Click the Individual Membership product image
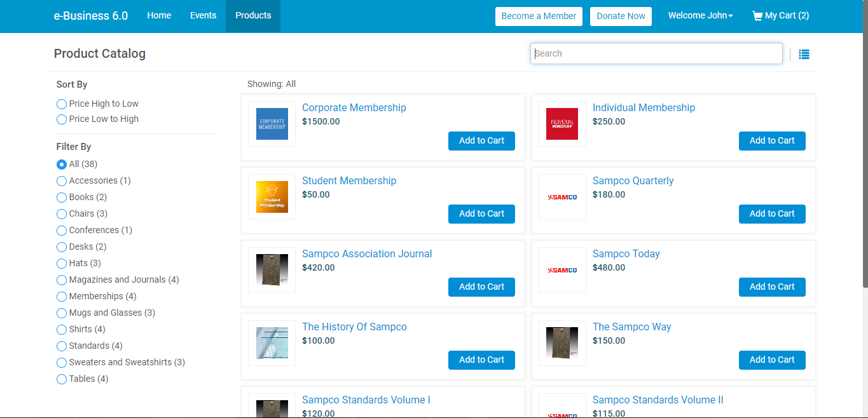This screenshot has height=418, width=868. point(562,123)
